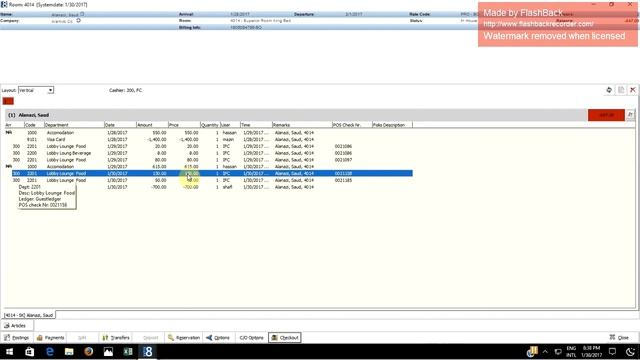This screenshot has width=640, height=360.
Task: Click the Quantity column header
Action: (210, 125)
